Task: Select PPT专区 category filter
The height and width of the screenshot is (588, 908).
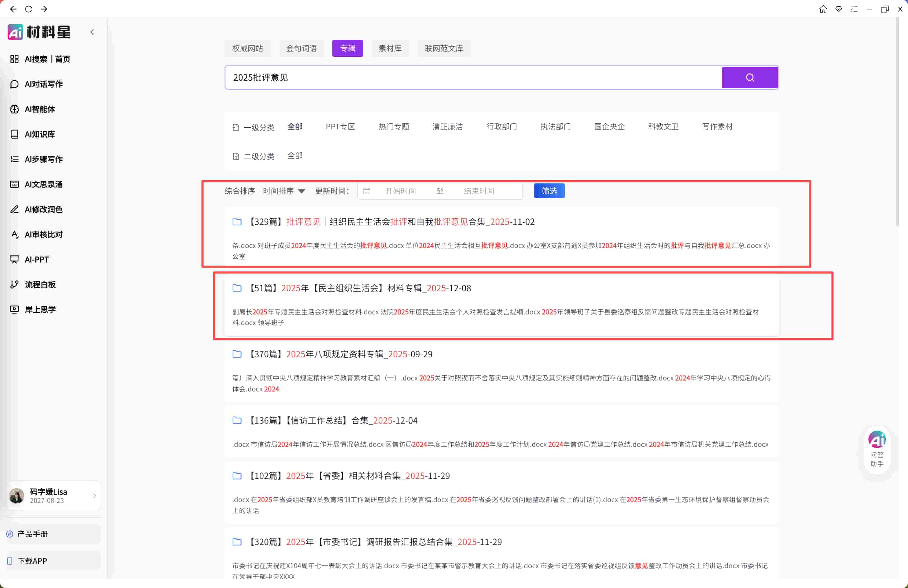Action: pos(340,127)
